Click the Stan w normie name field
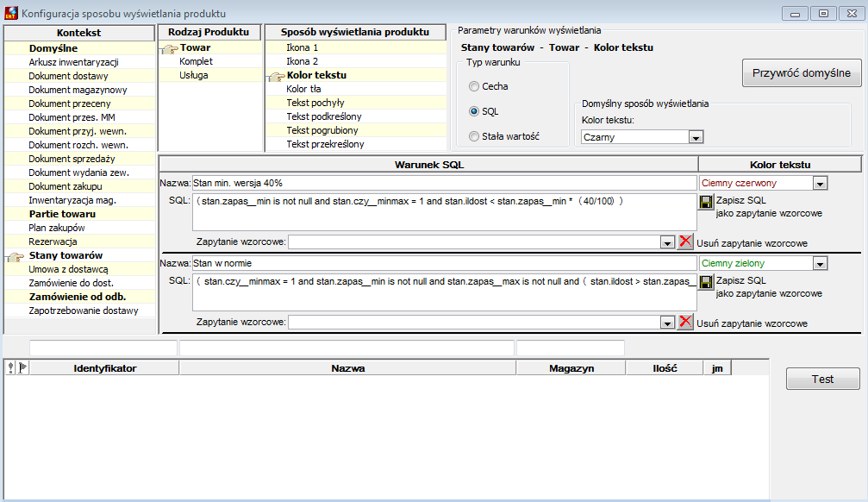868x502 pixels. coord(444,263)
